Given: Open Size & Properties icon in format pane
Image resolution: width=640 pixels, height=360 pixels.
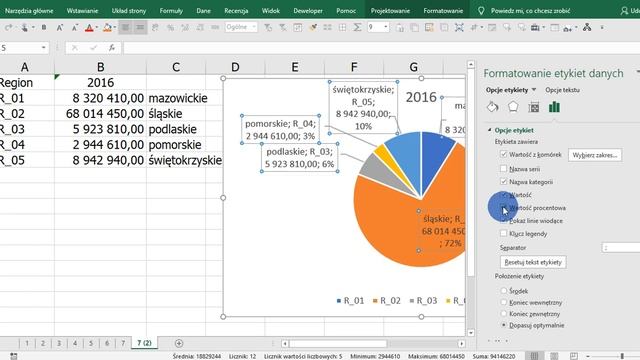Looking at the screenshot, I should coord(533,107).
